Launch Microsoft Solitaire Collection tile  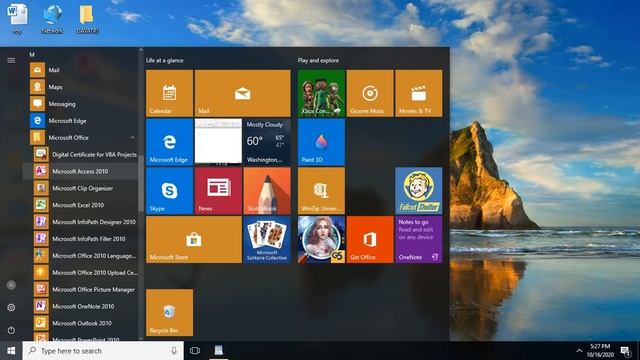pos(267,239)
